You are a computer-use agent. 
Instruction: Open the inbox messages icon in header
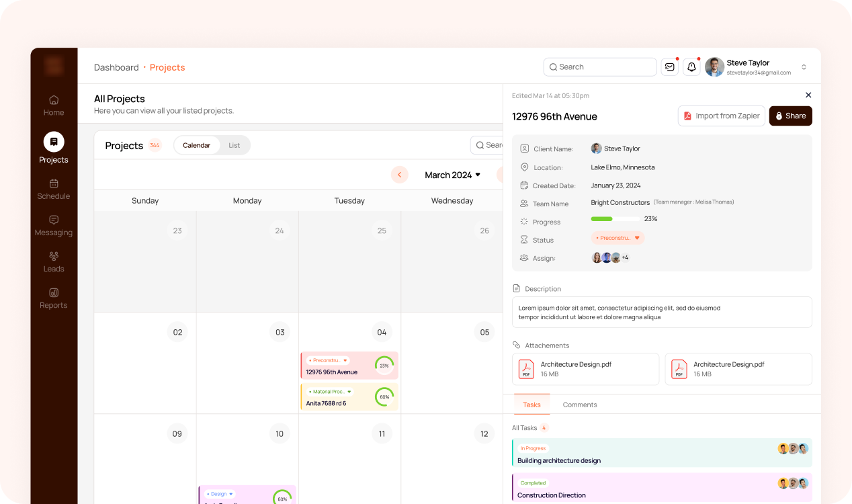[x=669, y=67]
